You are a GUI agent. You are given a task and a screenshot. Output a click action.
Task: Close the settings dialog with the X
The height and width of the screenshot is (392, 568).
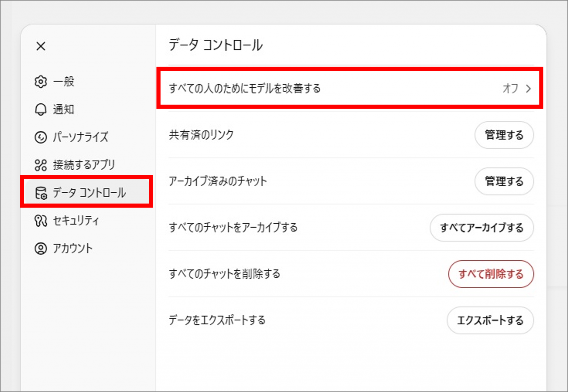click(x=41, y=46)
